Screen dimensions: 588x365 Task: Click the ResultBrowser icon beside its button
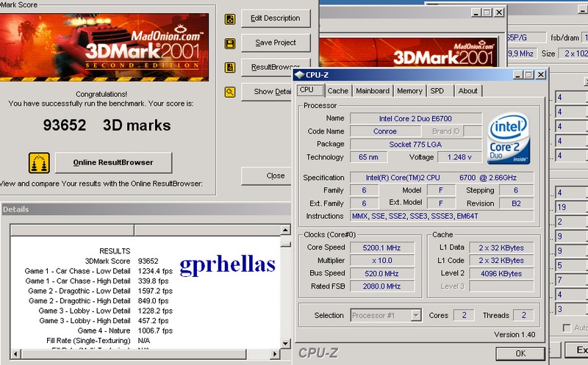point(230,68)
